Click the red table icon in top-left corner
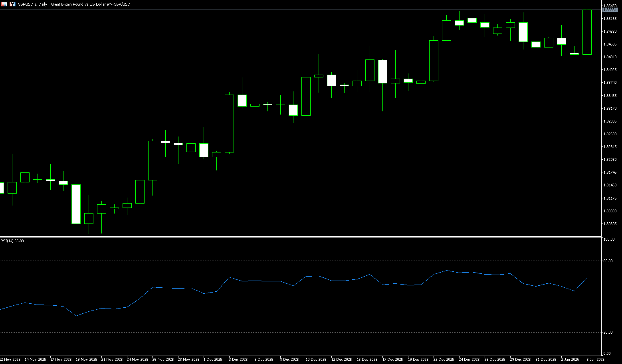 tap(4, 4)
